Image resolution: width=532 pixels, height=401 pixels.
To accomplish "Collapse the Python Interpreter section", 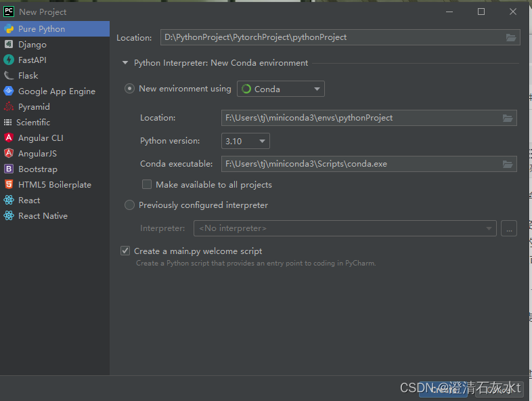I will 125,63.
